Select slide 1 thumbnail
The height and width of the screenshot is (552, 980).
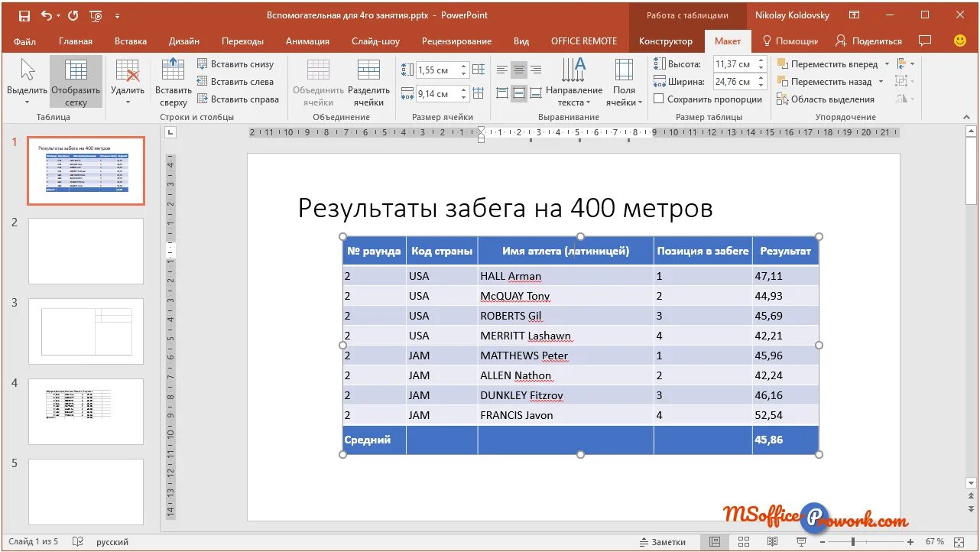click(x=86, y=170)
